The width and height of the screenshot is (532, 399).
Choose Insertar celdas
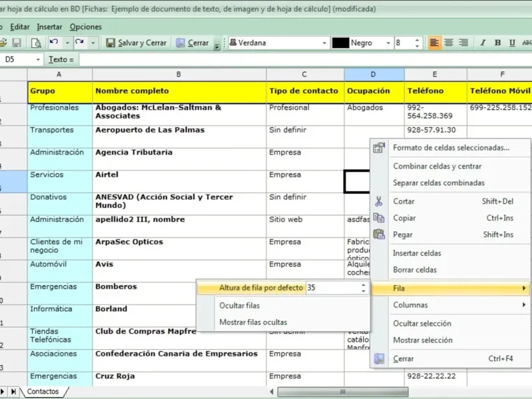point(417,253)
